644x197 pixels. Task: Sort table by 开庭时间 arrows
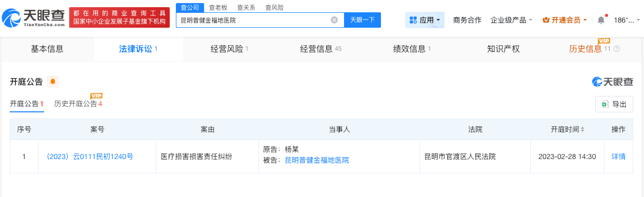tap(582, 130)
